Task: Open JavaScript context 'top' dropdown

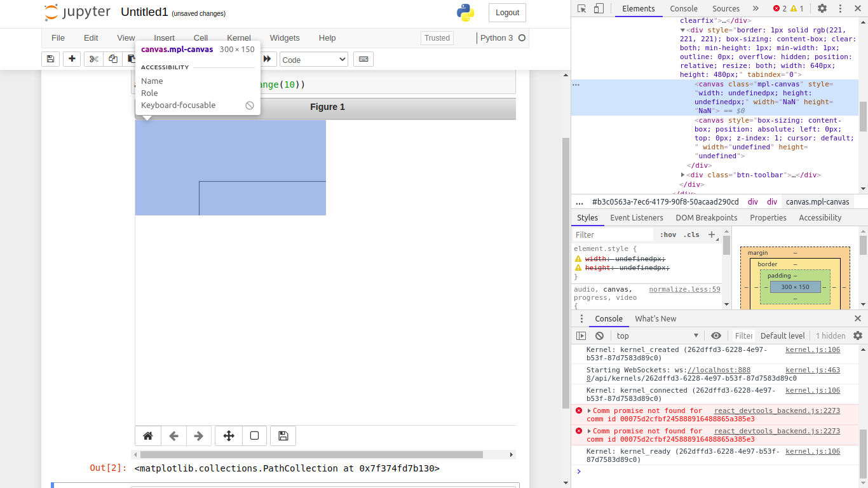Action: click(657, 335)
